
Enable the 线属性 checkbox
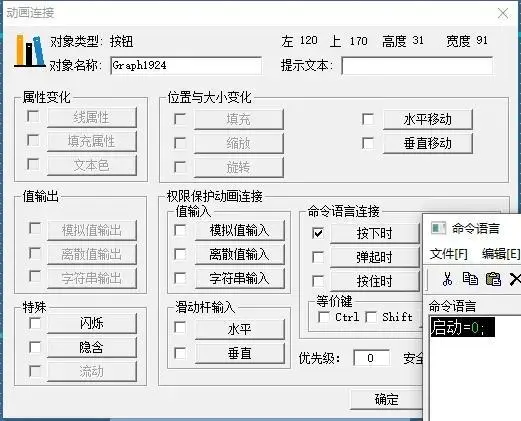[33, 116]
